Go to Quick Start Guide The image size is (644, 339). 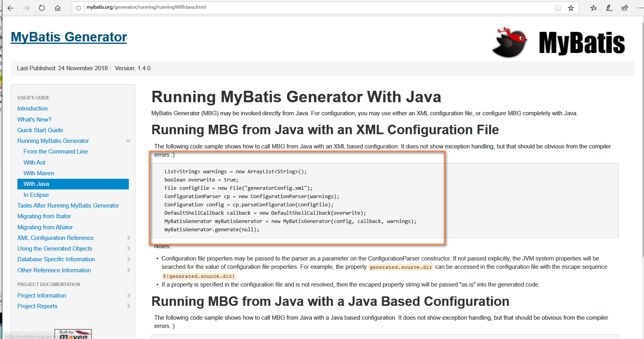40,130
